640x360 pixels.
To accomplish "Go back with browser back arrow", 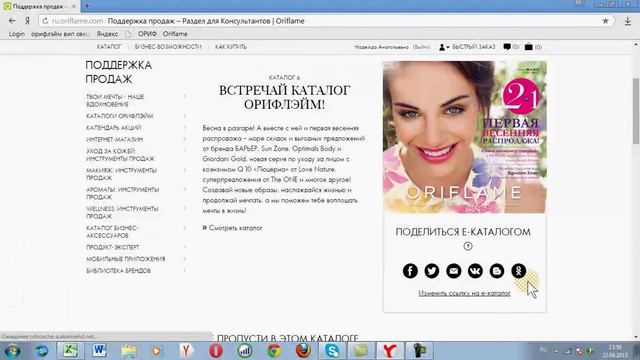I will pos(12,21).
